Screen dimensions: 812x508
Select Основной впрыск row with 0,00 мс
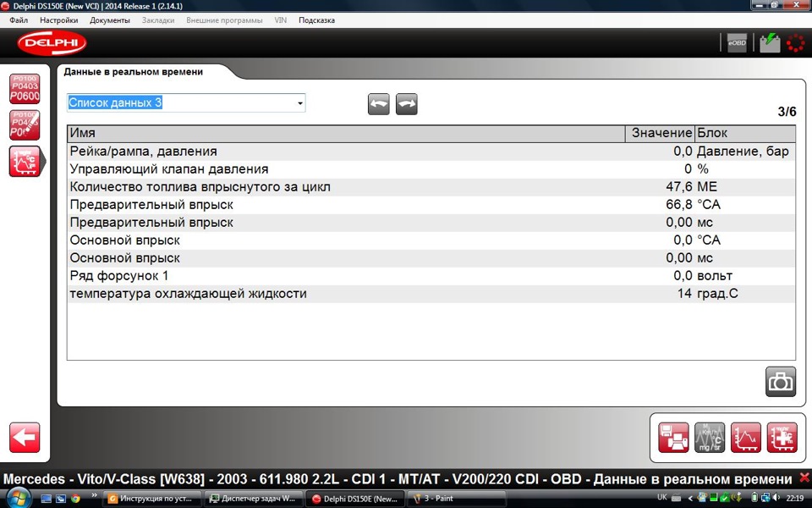pos(431,258)
